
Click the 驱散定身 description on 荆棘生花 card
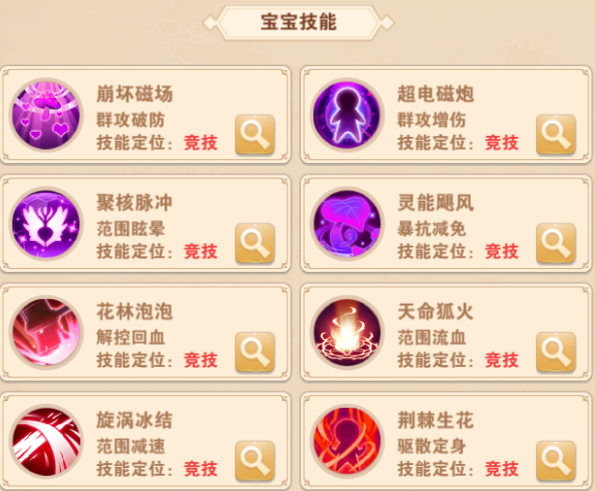[431, 446]
